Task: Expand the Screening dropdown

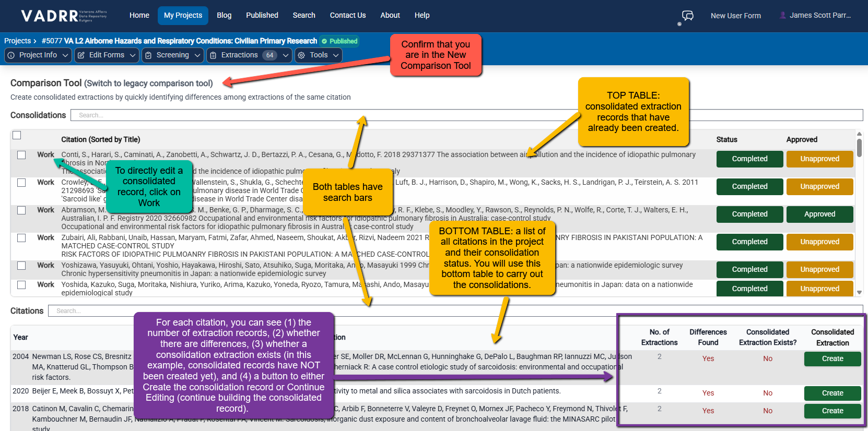Action: pyautogui.click(x=197, y=55)
